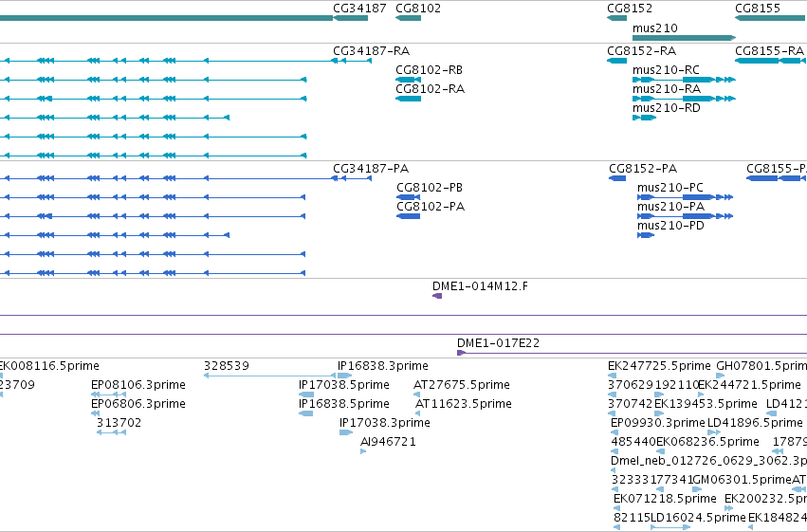The width and height of the screenshot is (807, 532).
Task: Select the 82115 EST feature
Action: pyautogui.click(x=617, y=527)
